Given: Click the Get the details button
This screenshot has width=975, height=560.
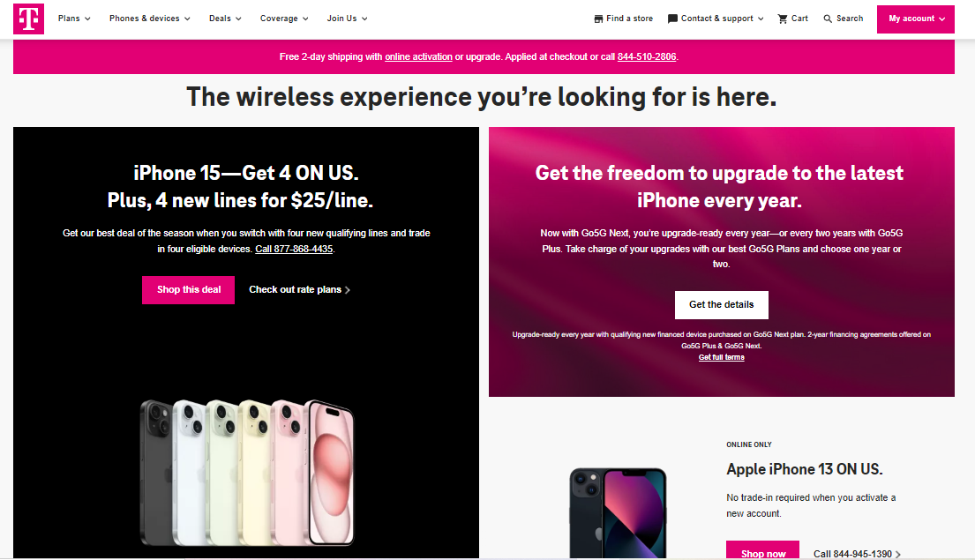Looking at the screenshot, I should click(721, 304).
